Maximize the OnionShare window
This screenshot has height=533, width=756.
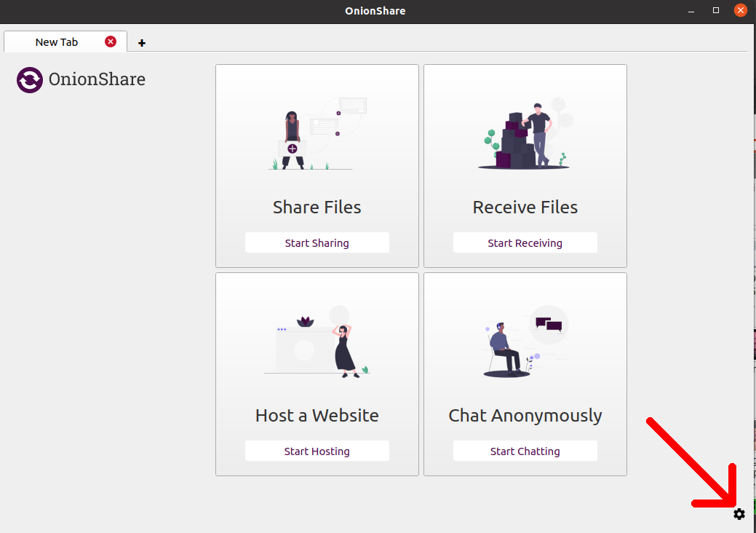click(x=715, y=11)
